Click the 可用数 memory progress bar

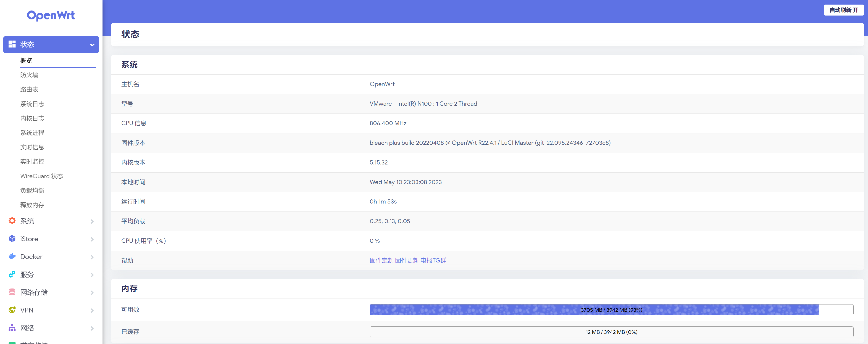[611, 310]
